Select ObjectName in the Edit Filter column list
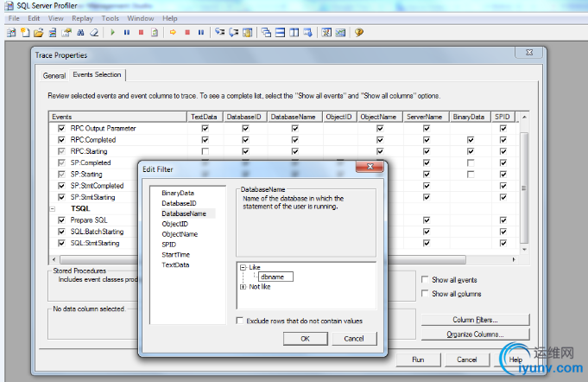This screenshot has height=382, width=588. coord(180,234)
